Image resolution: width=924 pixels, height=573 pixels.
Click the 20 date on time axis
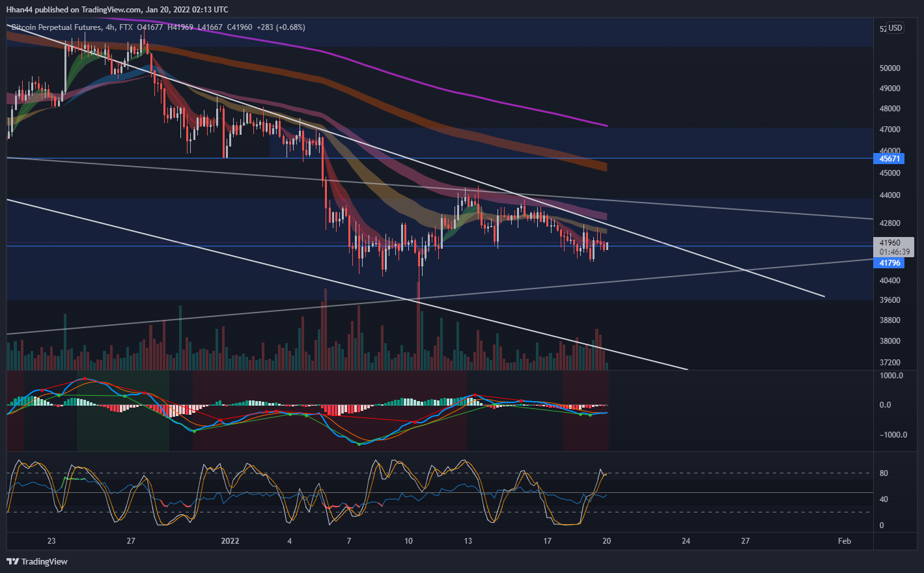tap(607, 541)
